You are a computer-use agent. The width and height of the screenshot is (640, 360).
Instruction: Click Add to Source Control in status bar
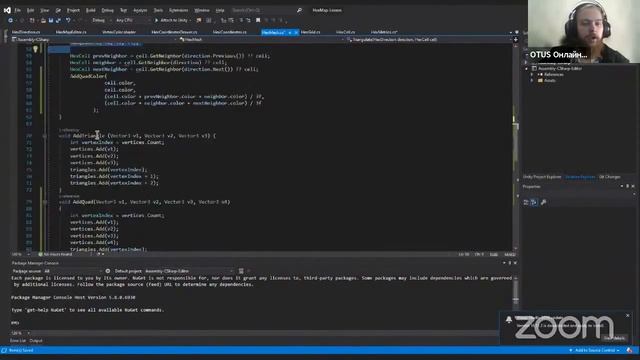click(595, 351)
